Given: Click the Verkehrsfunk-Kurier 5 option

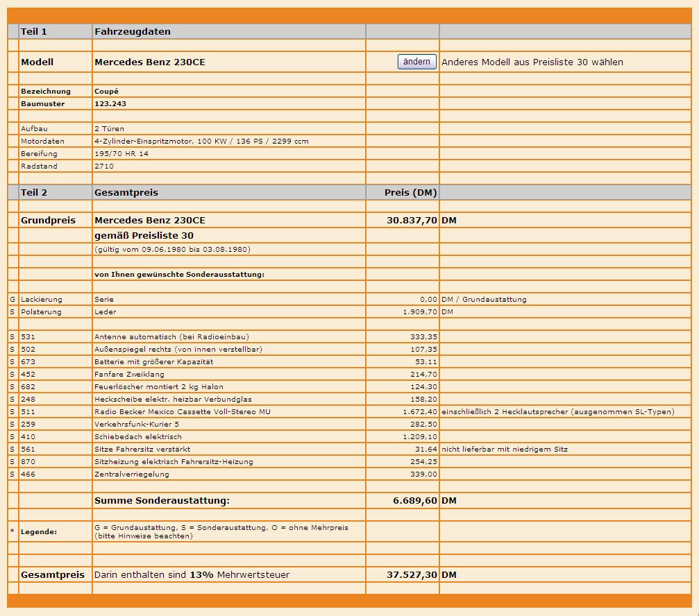Looking at the screenshot, I should 137,424.
